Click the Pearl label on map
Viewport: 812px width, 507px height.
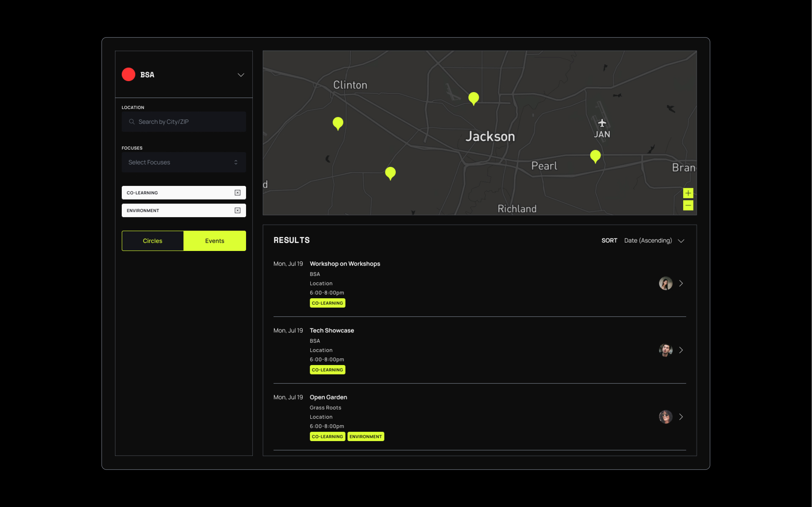click(544, 166)
